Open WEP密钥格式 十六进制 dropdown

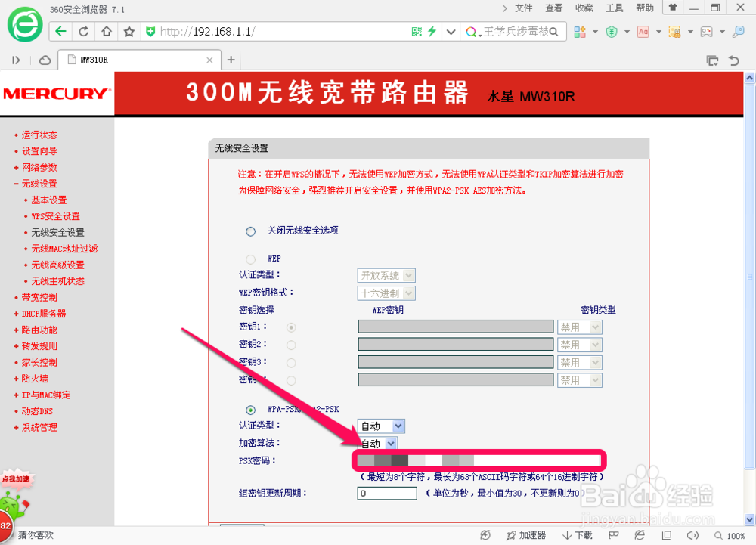pos(386,293)
